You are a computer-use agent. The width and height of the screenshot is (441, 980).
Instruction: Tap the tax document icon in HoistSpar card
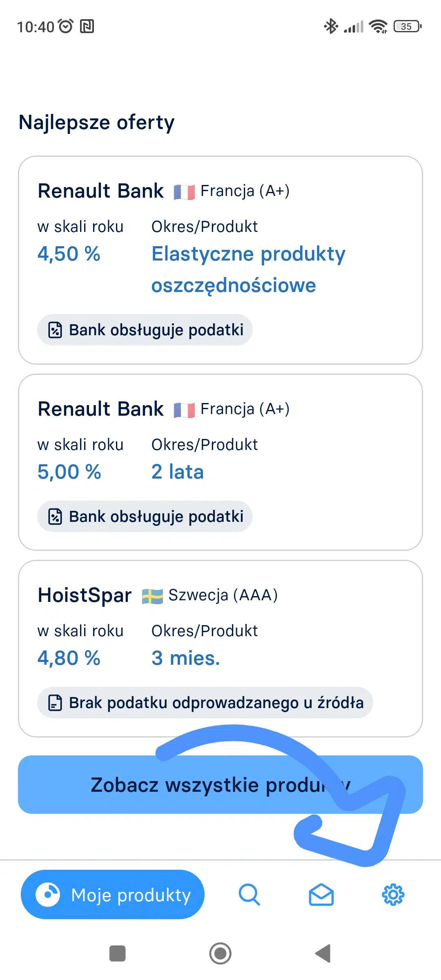pos(55,703)
